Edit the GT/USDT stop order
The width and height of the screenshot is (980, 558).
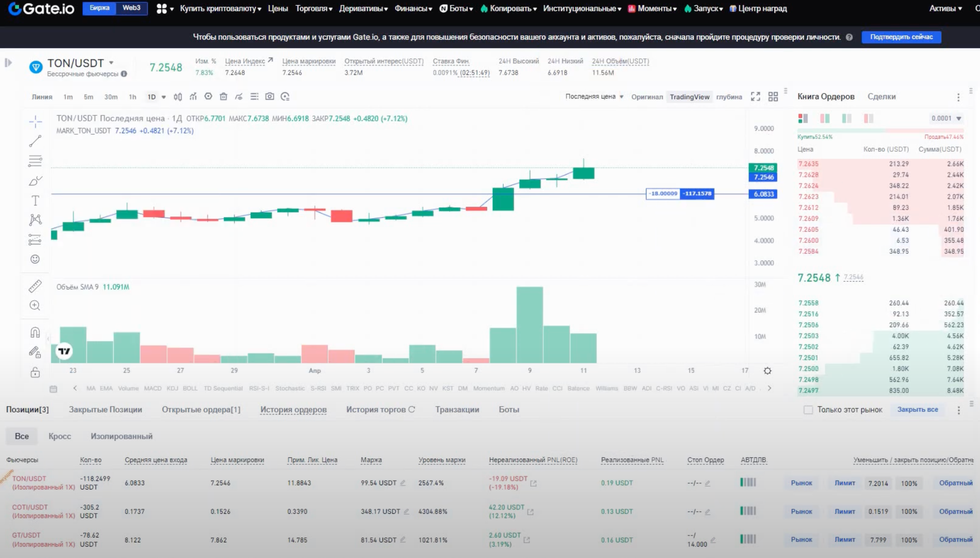pyautogui.click(x=713, y=540)
